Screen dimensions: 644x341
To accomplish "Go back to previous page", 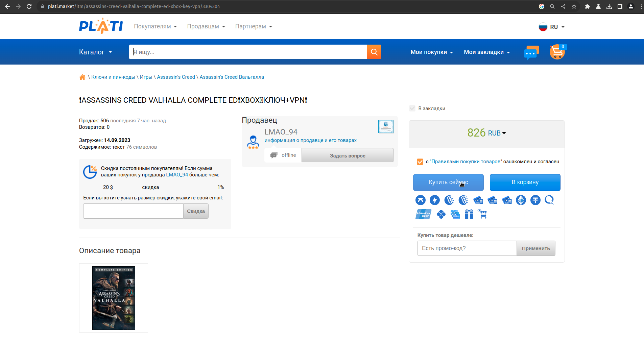I will pos(7,6).
